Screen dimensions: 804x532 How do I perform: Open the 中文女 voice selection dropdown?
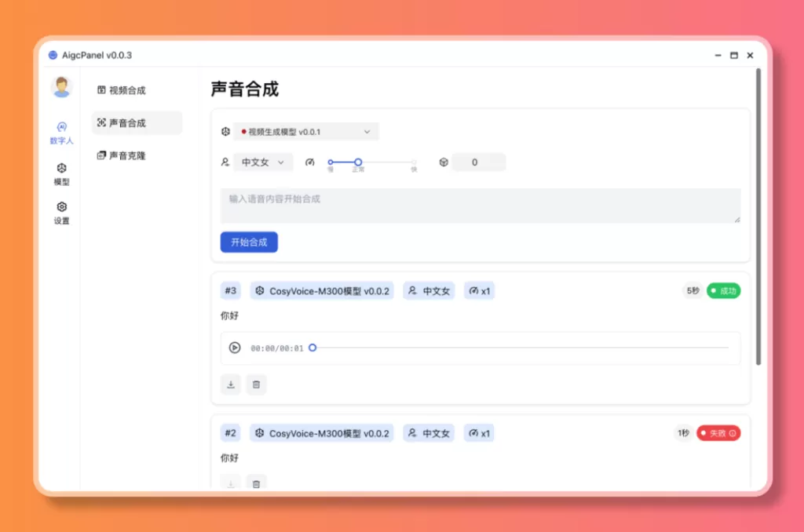[x=263, y=162]
